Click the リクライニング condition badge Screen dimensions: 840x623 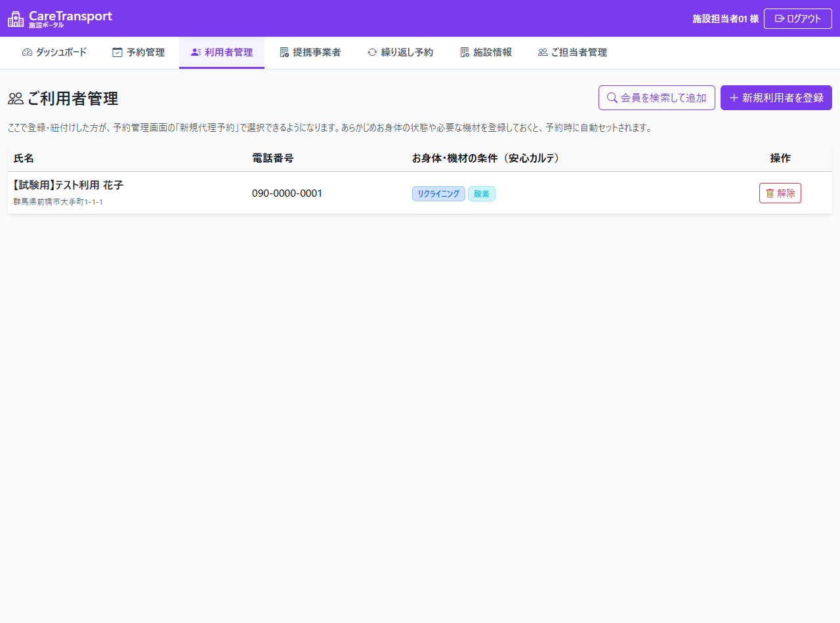pyautogui.click(x=438, y=193)
